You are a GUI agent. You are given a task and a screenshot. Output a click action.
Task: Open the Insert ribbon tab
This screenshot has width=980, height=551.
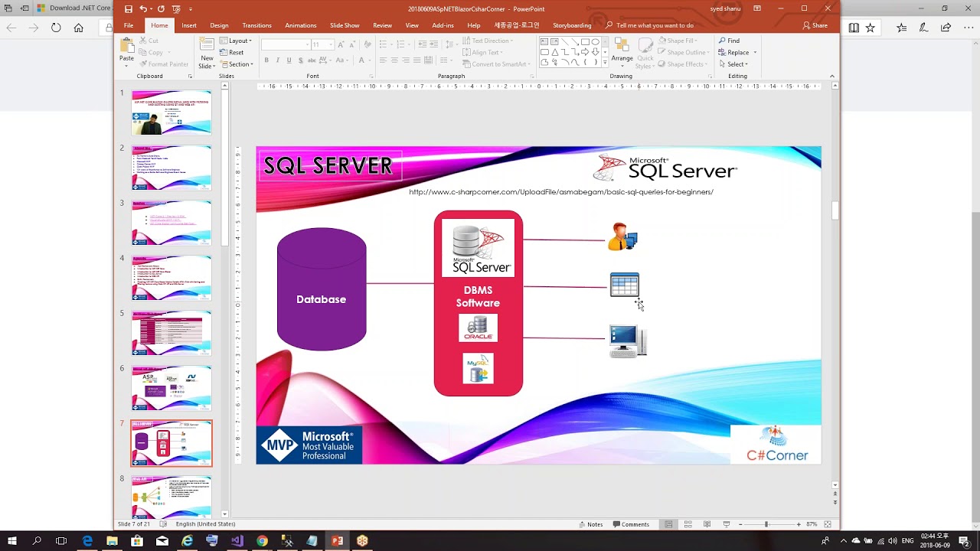pyautogui.click(x=188, y=25)
